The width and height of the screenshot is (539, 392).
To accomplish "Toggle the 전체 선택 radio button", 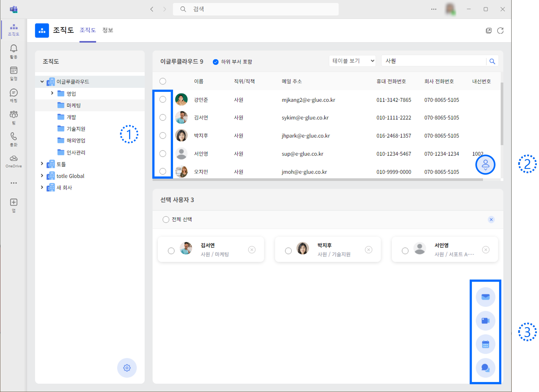I will tap(166, 219).
